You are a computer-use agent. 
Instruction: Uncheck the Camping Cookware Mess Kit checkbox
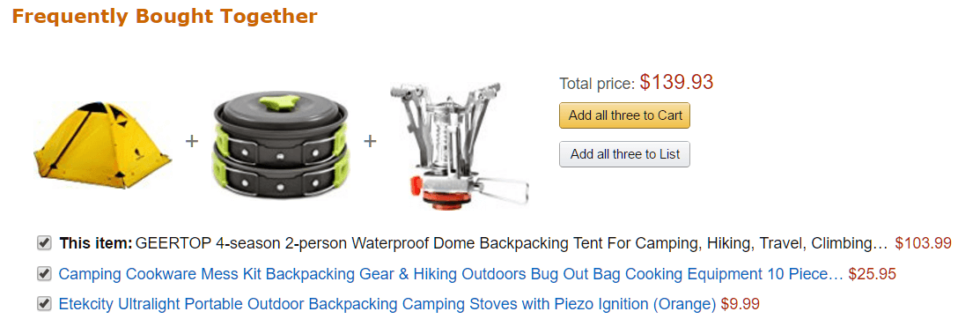point(44,274)
